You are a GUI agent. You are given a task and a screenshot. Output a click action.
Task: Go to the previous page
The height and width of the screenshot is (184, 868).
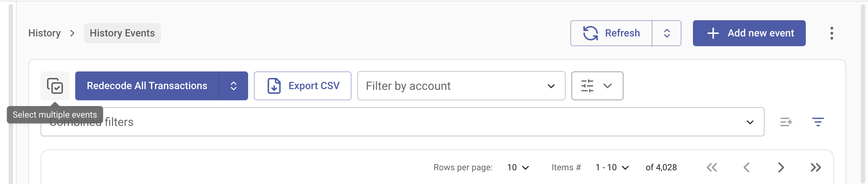tap(746, 167)
